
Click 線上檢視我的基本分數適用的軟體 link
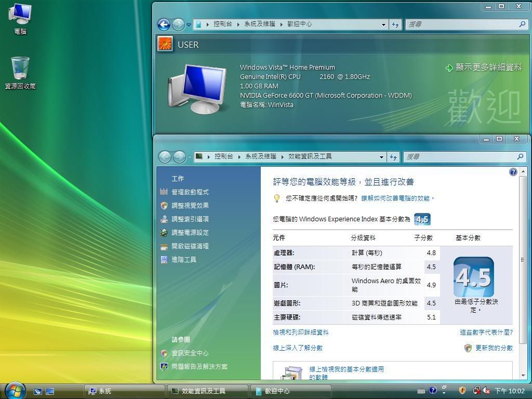347,373
